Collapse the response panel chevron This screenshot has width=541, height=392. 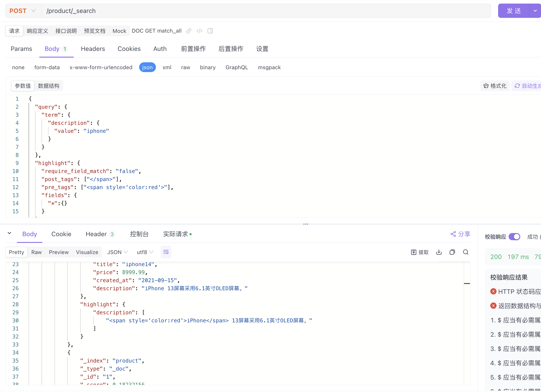point(10,233)
